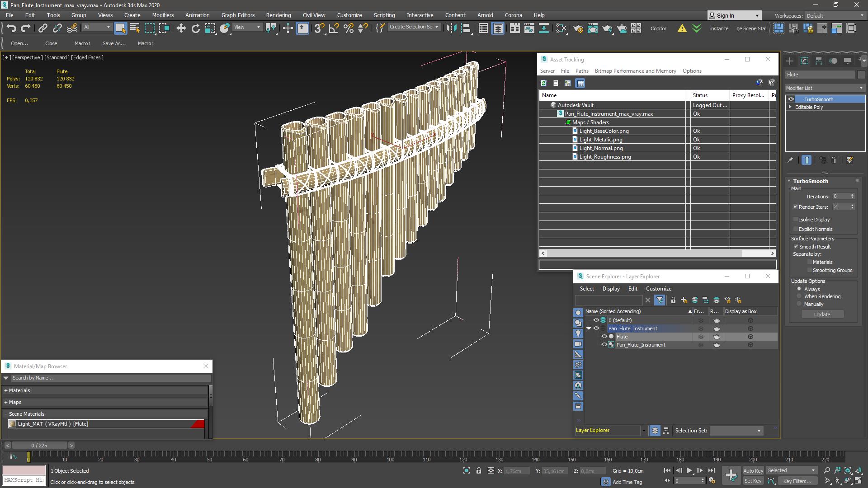Click the timeline frame input field

click(x=39, y=445)
